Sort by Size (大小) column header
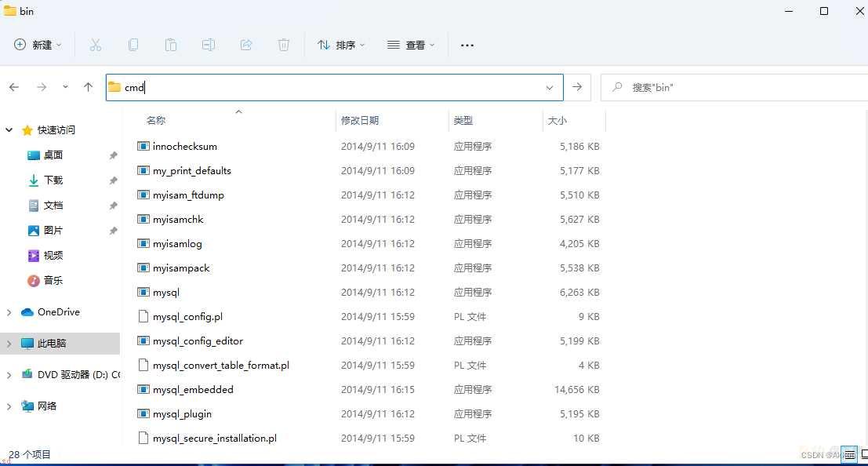Image resolution: width=868 pixels, height=466 pixels. pyautogui.click(x=557, y=120)
